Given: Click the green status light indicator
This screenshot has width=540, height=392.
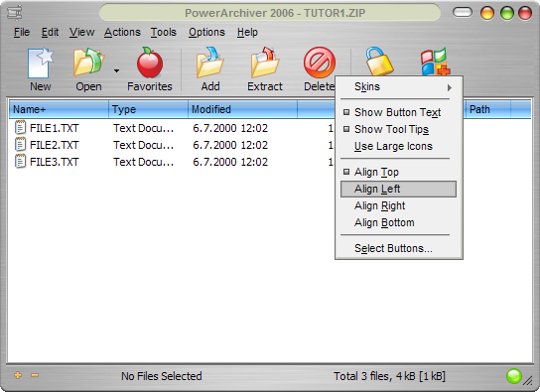Looking at the screenshot, I should pyautogui.click(x=513, y=376).
